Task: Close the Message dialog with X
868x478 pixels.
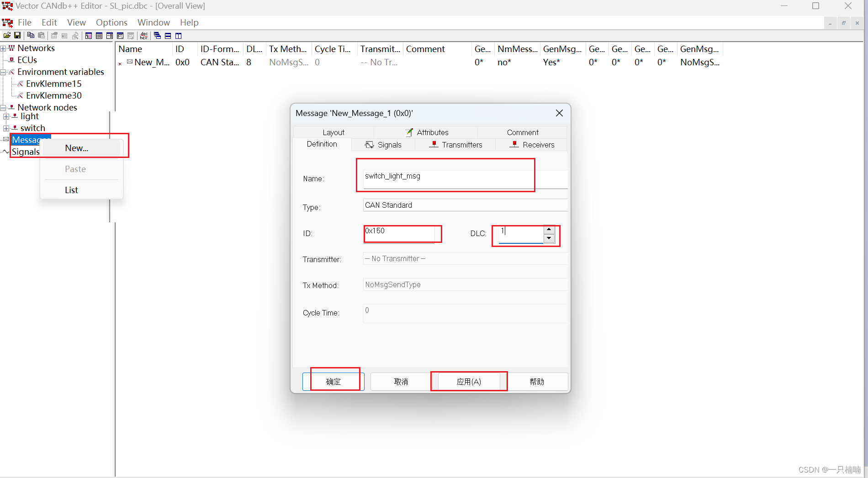Action: point(559,113)
